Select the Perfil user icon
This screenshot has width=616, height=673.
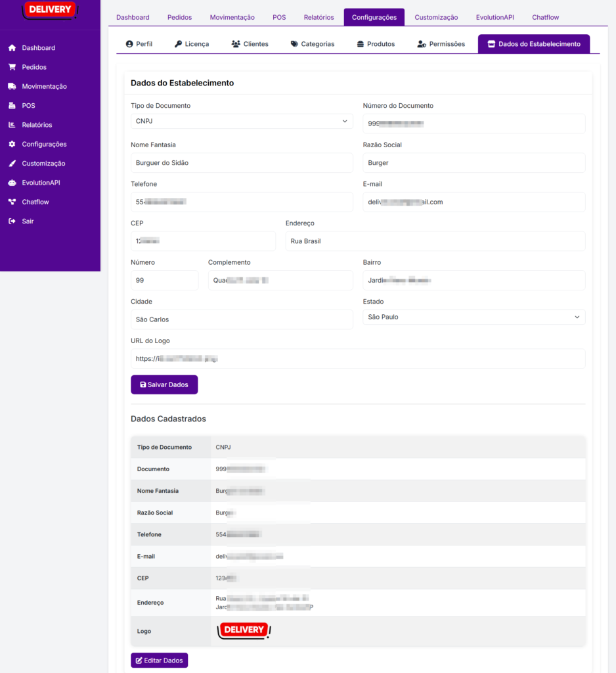(x=129, y=43)
